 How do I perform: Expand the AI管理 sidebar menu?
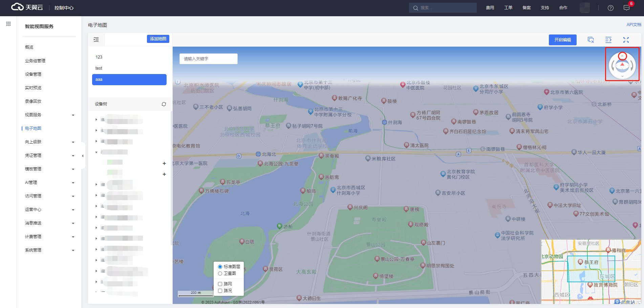pos(49,183)
